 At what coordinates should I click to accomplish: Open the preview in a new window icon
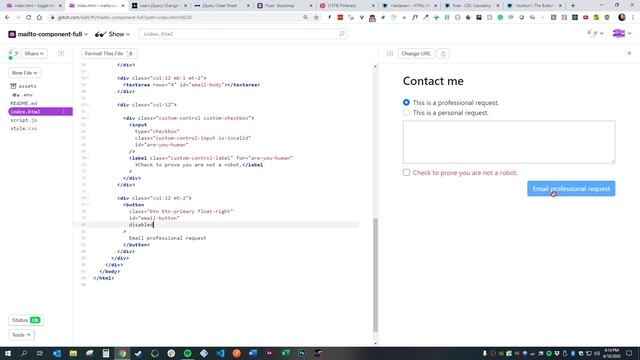tap(390, 53)
